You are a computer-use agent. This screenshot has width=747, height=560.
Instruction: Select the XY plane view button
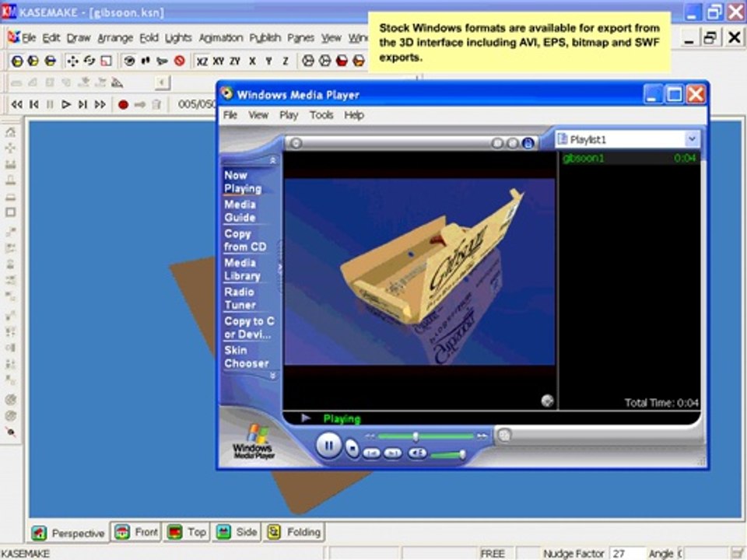(x=219, y=61)
